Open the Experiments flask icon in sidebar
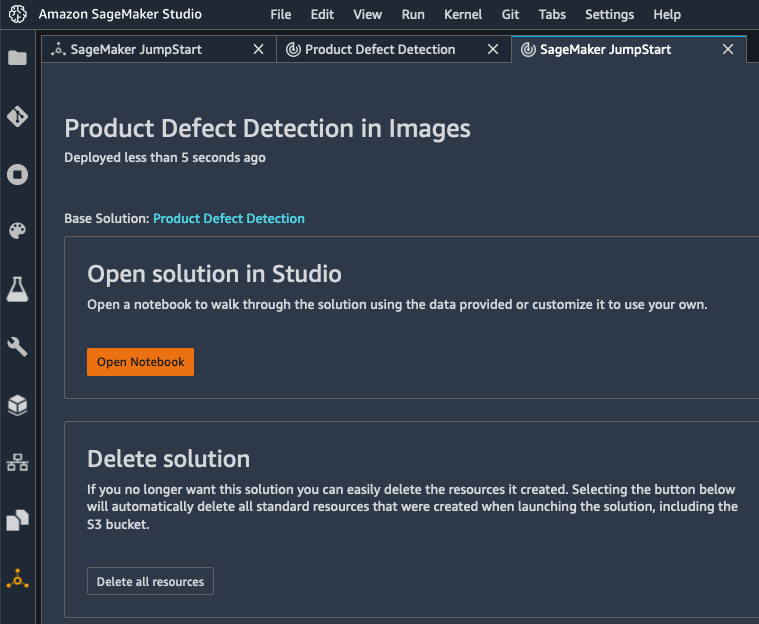The height and width of the screenshot is (624, 759). pyautogui.click(x=17, y=289)
